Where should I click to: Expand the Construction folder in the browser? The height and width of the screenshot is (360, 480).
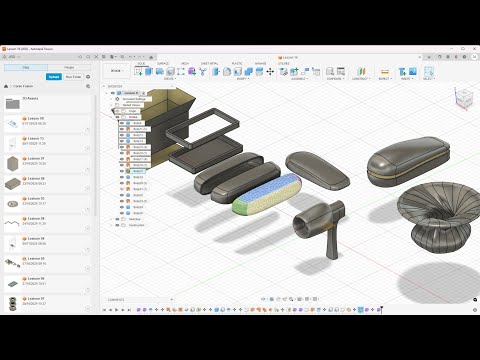[112, 225]
